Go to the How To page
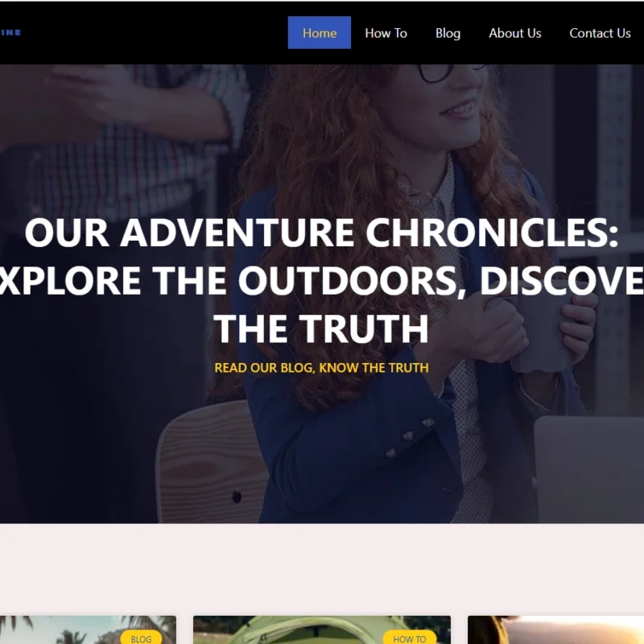 pos(386,33)
